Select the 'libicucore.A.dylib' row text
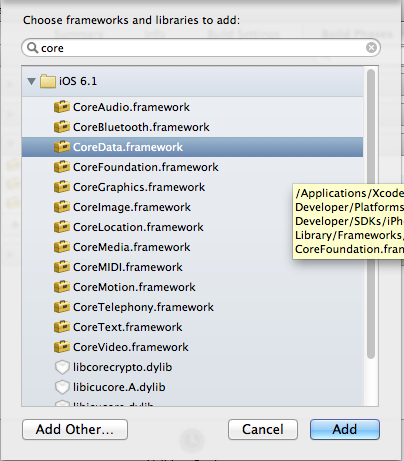The height and width of the screenshot is (461, 404). tap(119, 388)
